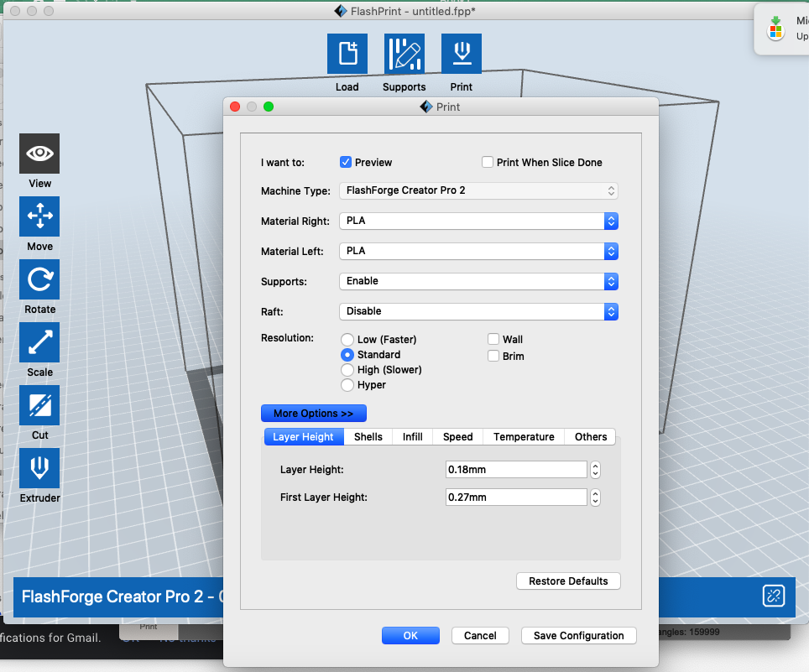
Task: Click the Cancel button
Action: [x=480, y=635]
